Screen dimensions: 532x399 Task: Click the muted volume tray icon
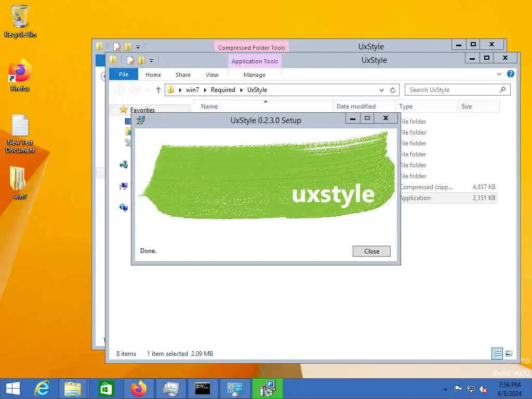tap(483, 389)
